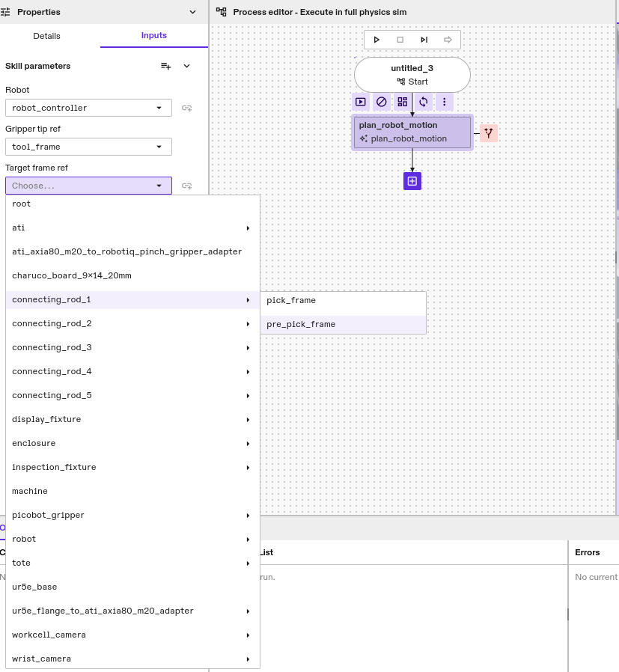This screenshot has width=619, height=672.
Task: Open the Robot dropdown showing robot_controller
Action: 88,108
